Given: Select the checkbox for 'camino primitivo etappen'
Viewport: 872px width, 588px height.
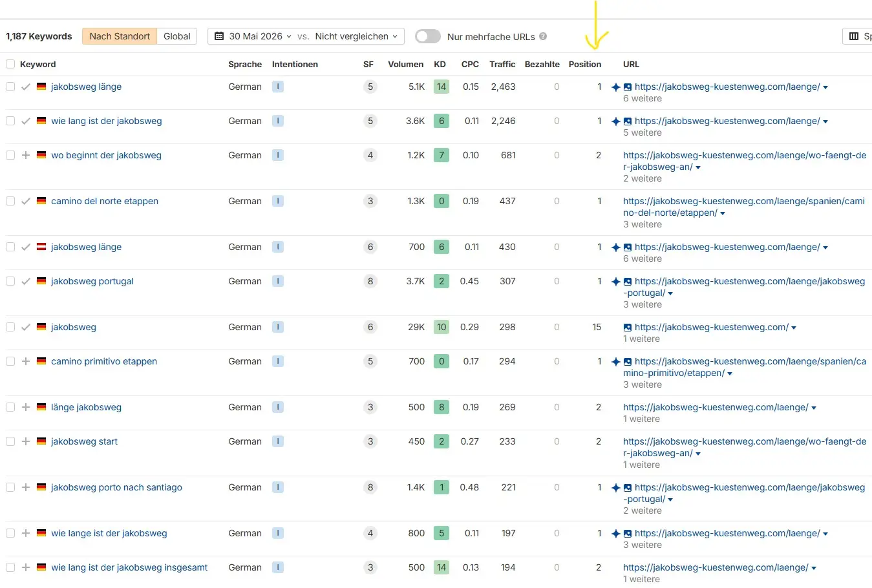Looking at the screenshot, I should click(10, 361).
